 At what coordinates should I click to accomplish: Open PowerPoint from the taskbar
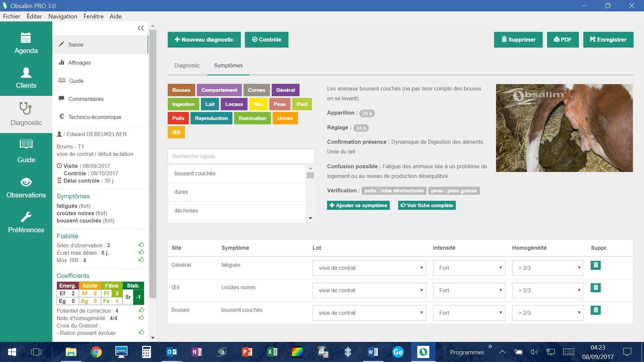(x=247, y=352)
